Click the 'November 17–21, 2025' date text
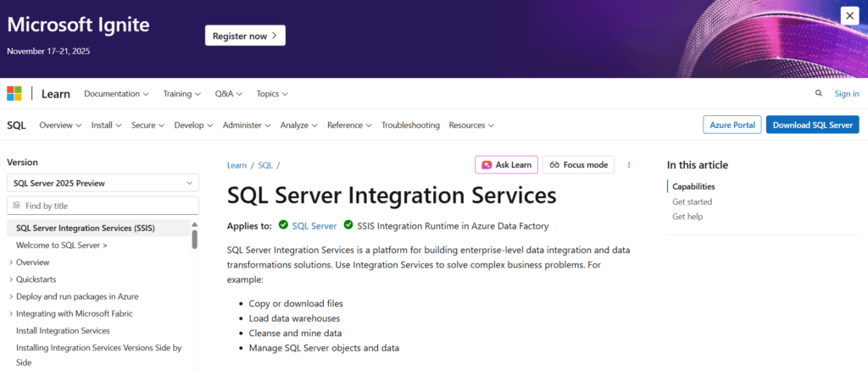868x370 pixels. click(48, 51)
